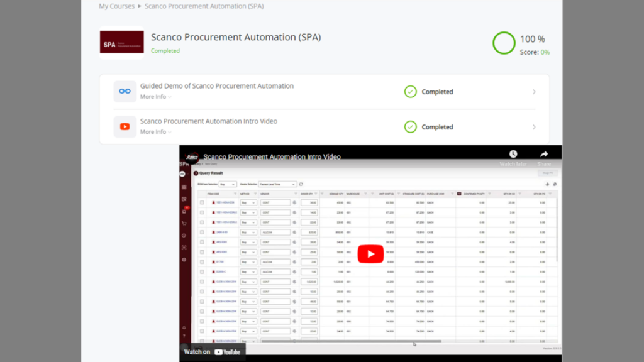Open the shopping cart icon in the app sidebar

point(184,222)
